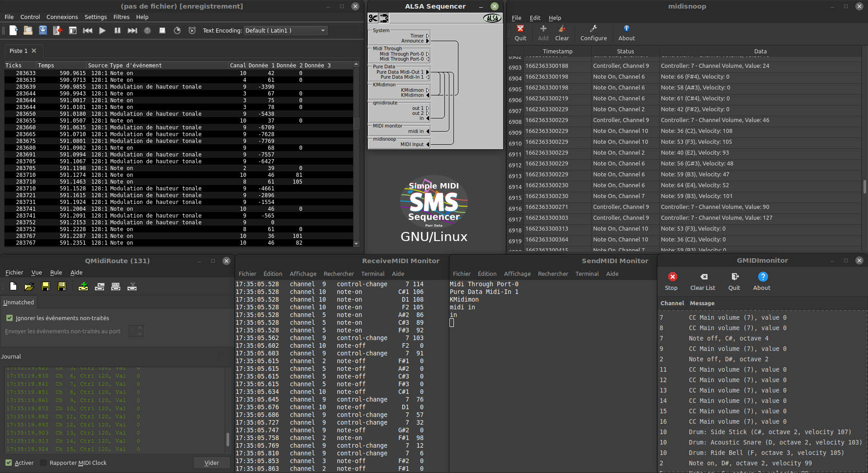Screen dimensions: 868x473
Task: Open the Terminal menu in ReceiveMIDI Monitor
Action: (373, 274)
